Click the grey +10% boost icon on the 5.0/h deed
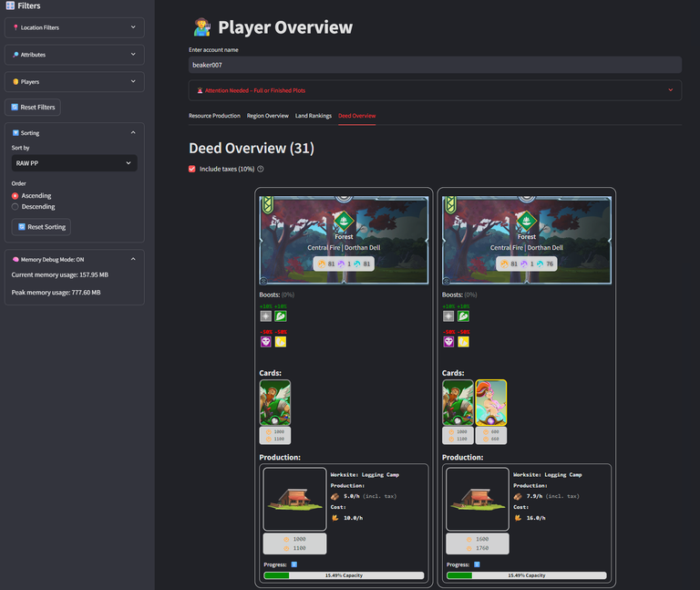The image size is (700, 590). [265, 316]
